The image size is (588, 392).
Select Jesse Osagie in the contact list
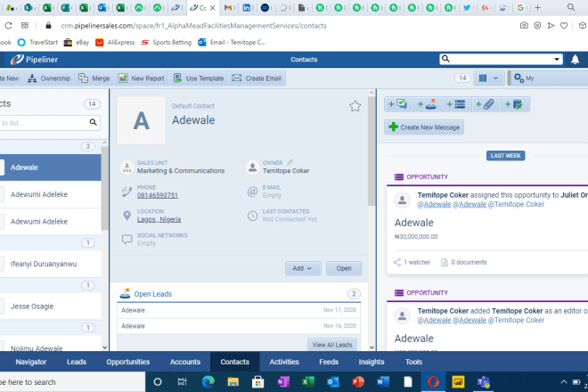(x=51, y=306)
